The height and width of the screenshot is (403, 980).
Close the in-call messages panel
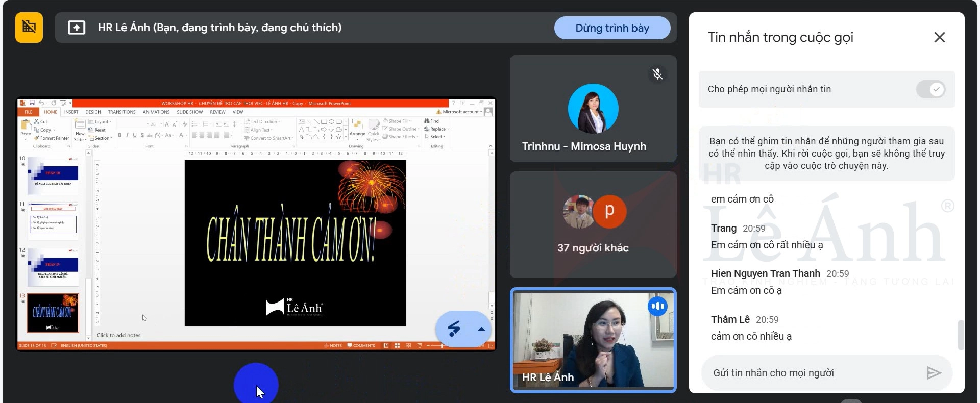[939, 37]
